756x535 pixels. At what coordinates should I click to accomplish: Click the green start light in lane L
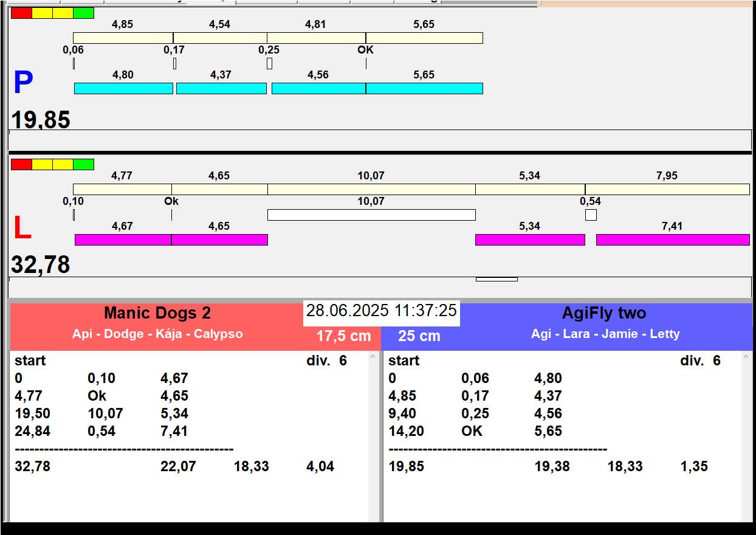[x=83, y=164]
